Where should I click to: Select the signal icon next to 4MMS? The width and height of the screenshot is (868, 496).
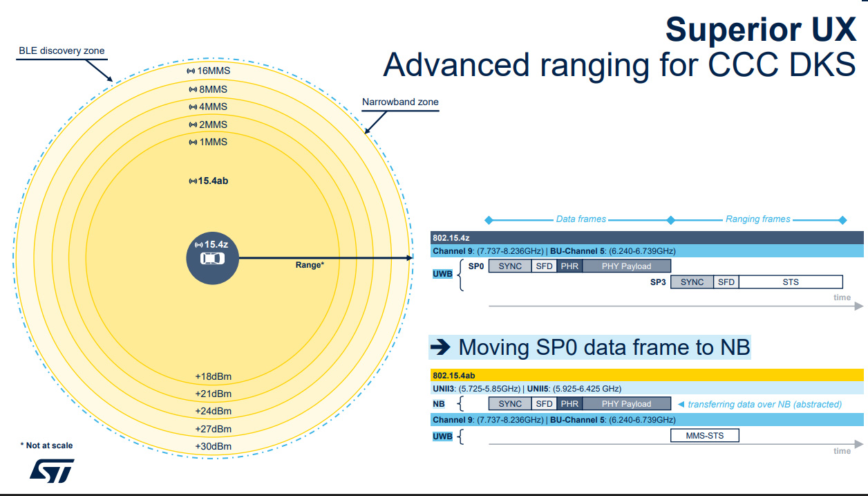[x=193, y=107]
